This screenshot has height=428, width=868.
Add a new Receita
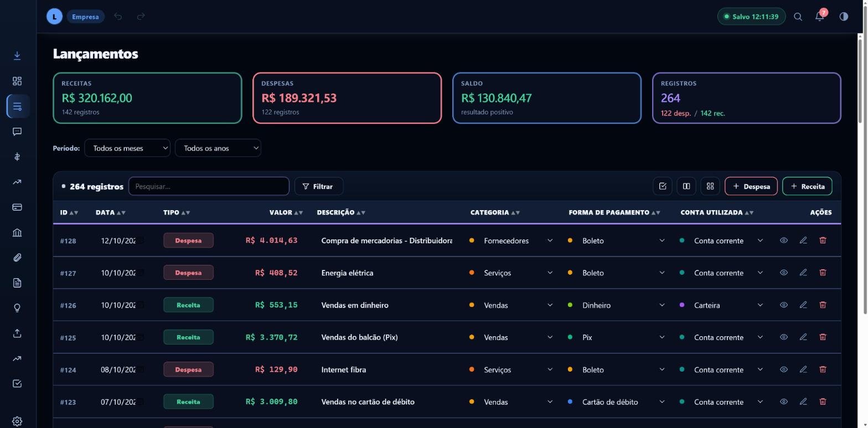pyautogui.click(x=807, y=186)
